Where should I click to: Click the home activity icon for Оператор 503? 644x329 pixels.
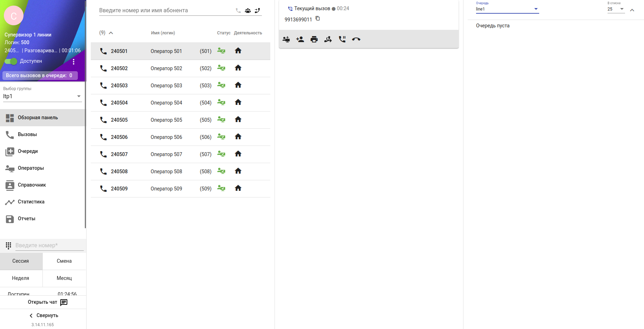point(238,85)
